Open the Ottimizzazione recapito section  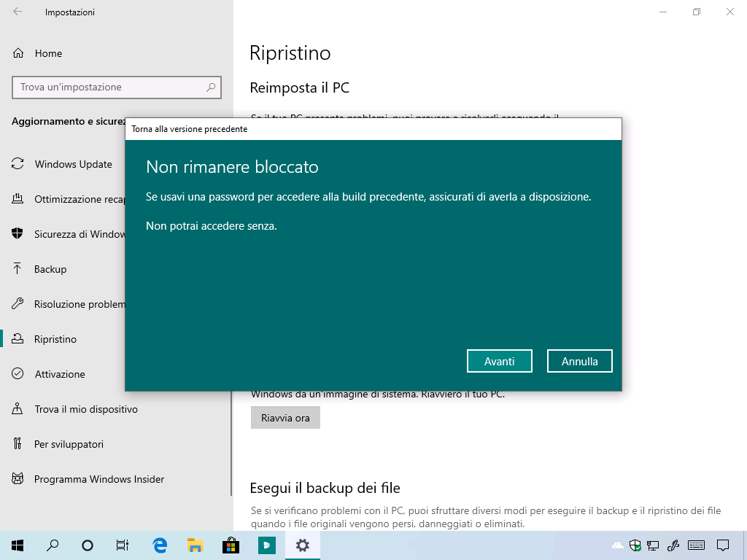(79, 199)
